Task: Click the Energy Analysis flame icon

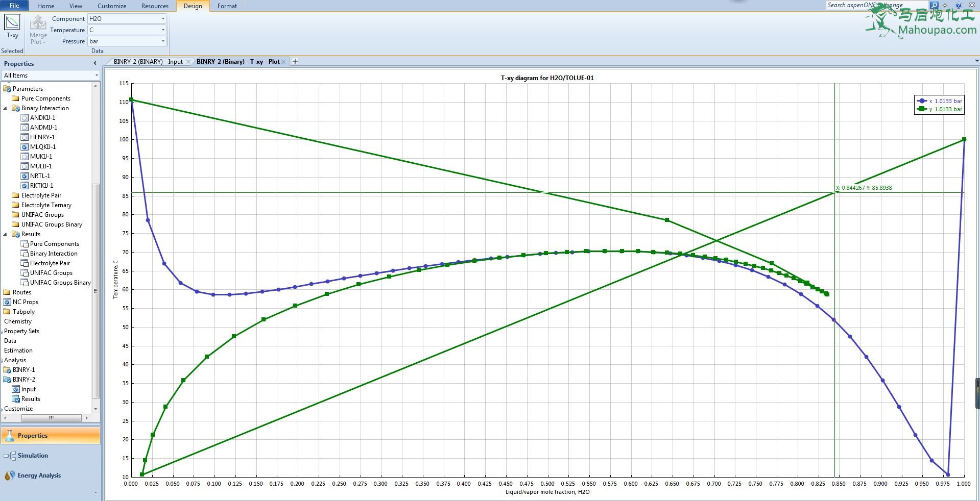Action: point(10,475)
